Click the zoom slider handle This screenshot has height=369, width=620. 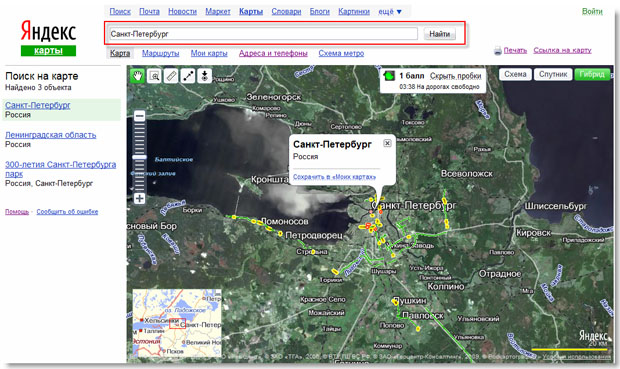pyautogui.click(x=140, y=157)
